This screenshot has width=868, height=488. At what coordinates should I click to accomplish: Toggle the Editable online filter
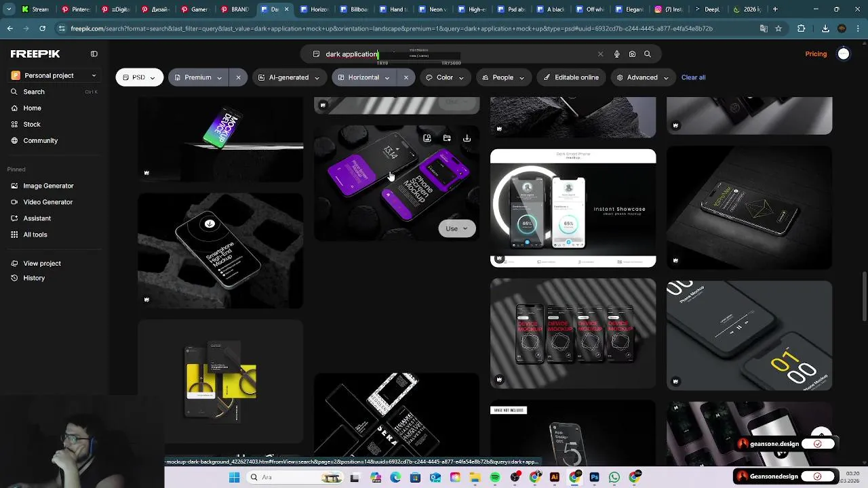[x=571, y=77]
